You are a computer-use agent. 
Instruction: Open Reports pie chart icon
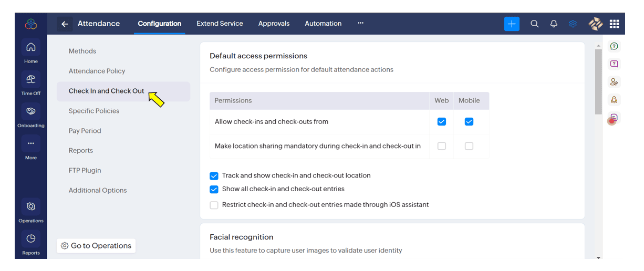[31, 239]
